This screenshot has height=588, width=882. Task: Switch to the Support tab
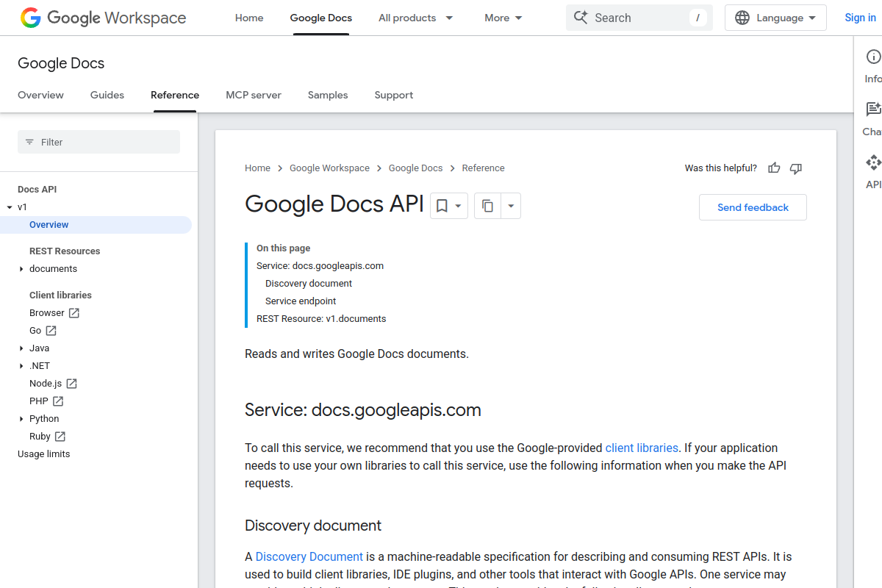tap(394, 95)
